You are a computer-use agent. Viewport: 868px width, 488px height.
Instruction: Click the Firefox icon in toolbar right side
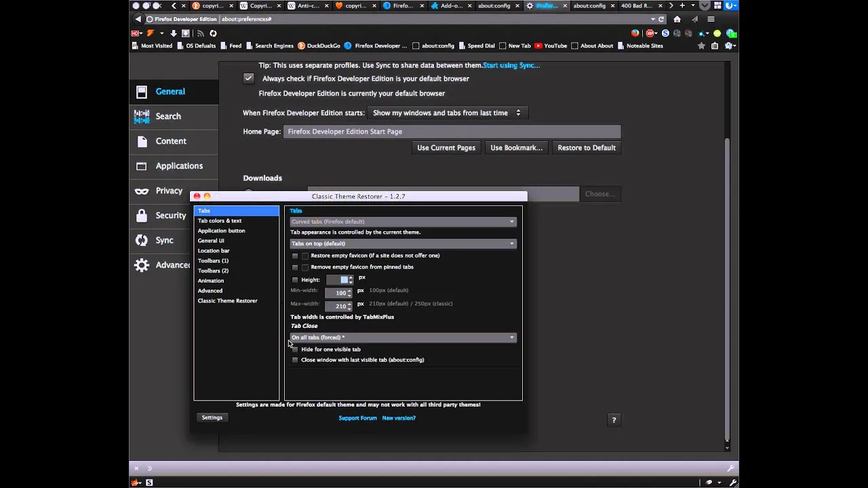point(635,33)
